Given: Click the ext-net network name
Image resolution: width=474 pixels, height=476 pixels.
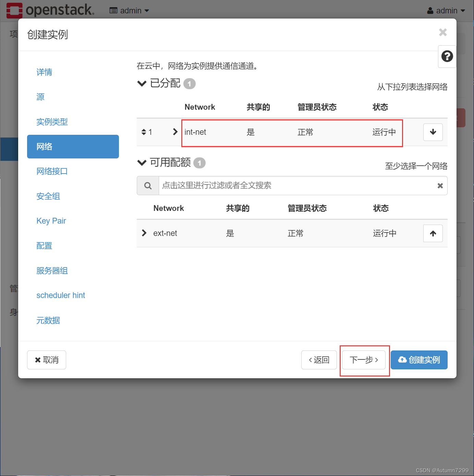Looking at the screenshot, I should pos(165,233).
